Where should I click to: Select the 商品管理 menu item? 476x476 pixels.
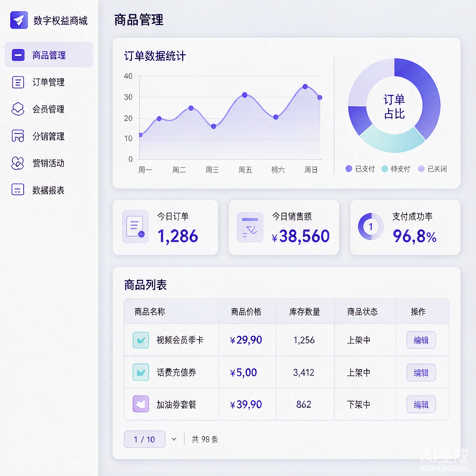[x=49, y=55]
